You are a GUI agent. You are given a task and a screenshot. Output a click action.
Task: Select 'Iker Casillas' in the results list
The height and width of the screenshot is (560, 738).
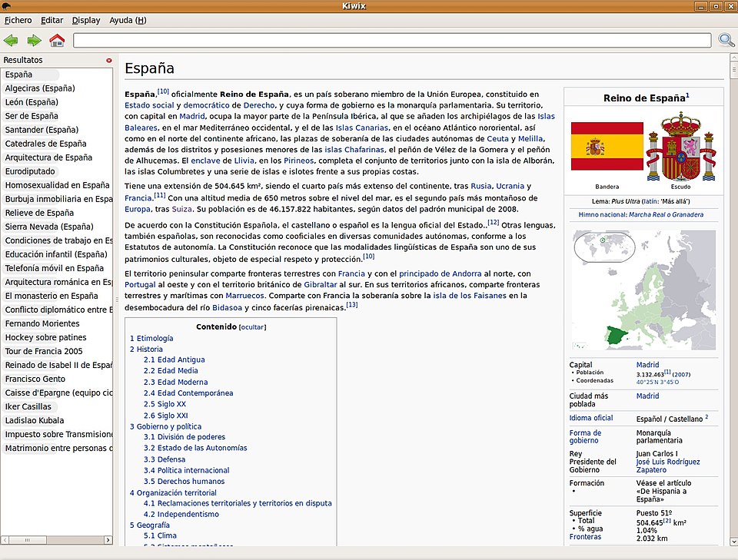[28, 406]
